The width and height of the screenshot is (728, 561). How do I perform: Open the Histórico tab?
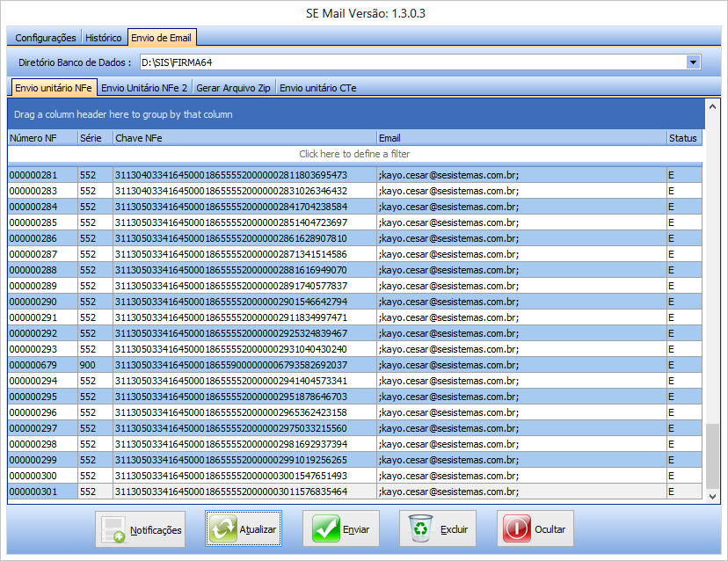point(104,38)
